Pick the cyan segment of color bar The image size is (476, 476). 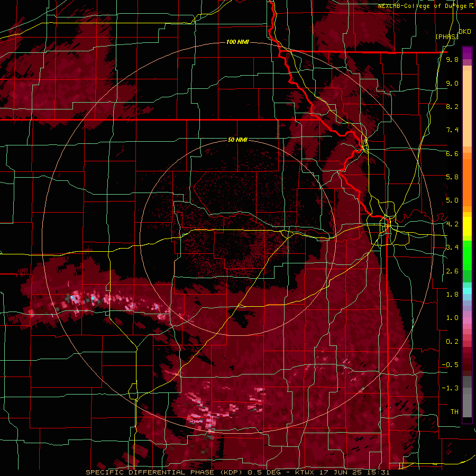(x=467, y=291)
